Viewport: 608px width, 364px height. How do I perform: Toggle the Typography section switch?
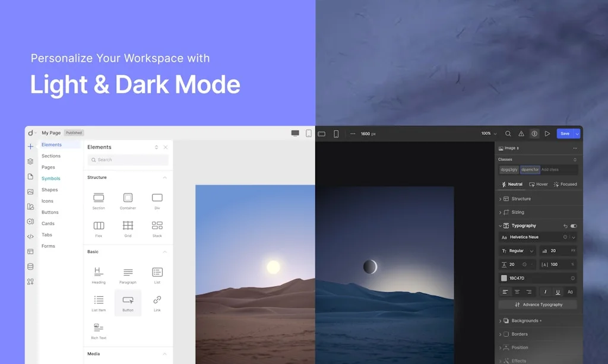[x=574, y=226]
